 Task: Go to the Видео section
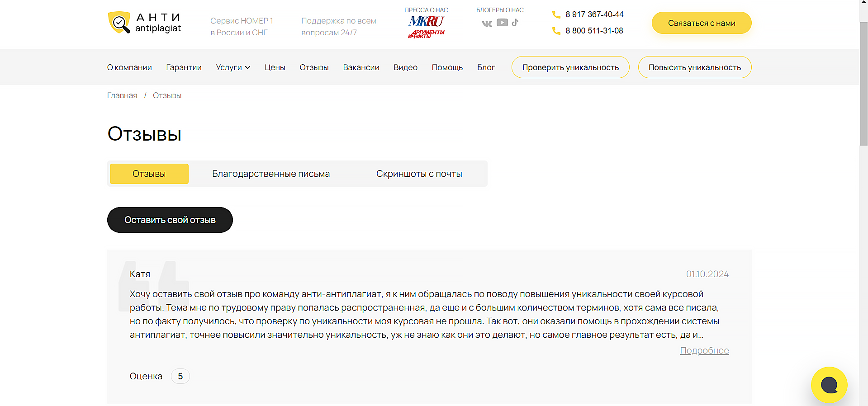[405, 67]
